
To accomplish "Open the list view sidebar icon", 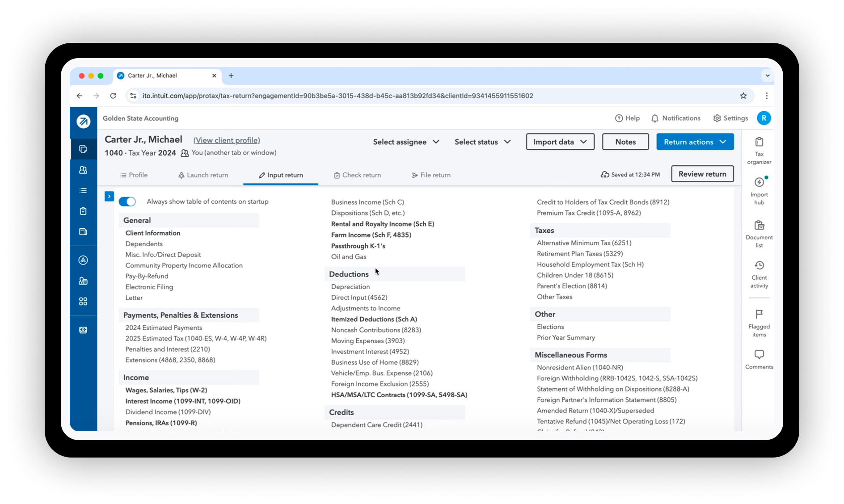I will pyautogui.click(x=83, y=190).
